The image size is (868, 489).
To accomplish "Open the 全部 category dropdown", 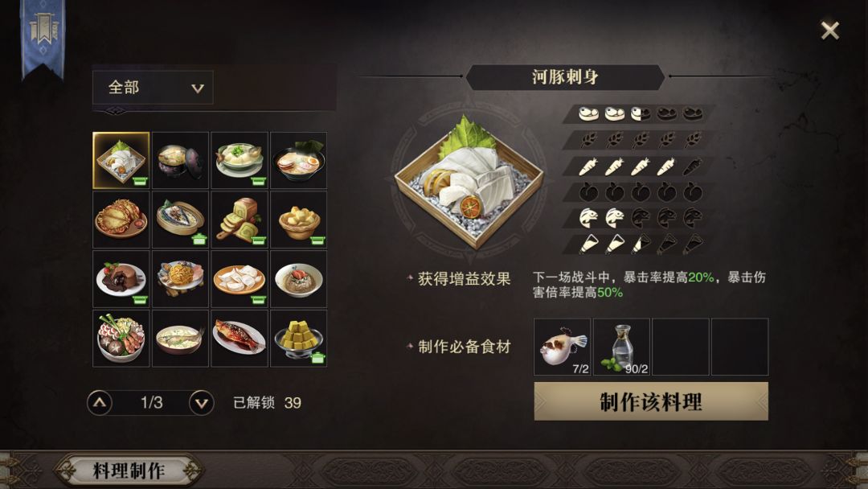I will point(153,88).
